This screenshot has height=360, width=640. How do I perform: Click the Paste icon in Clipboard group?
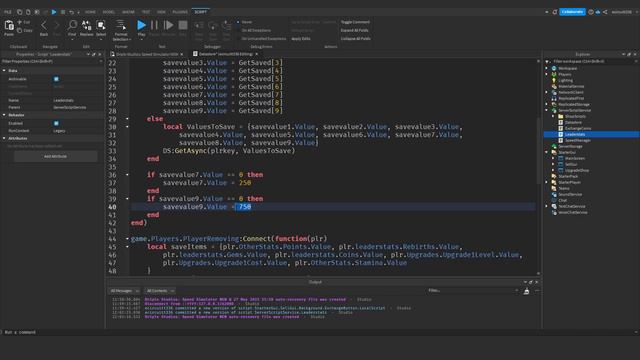9,26
